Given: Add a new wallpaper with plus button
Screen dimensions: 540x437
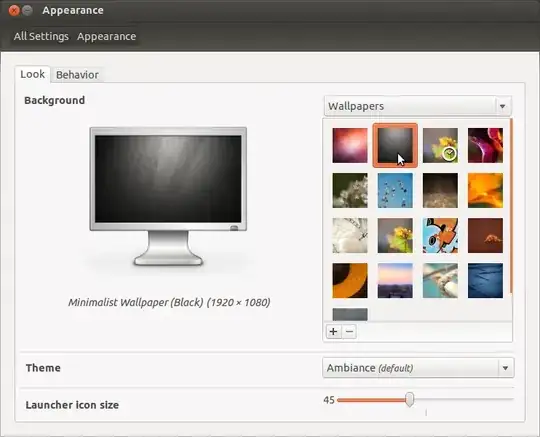Looking at the screenshot, I should click(333, 332).
